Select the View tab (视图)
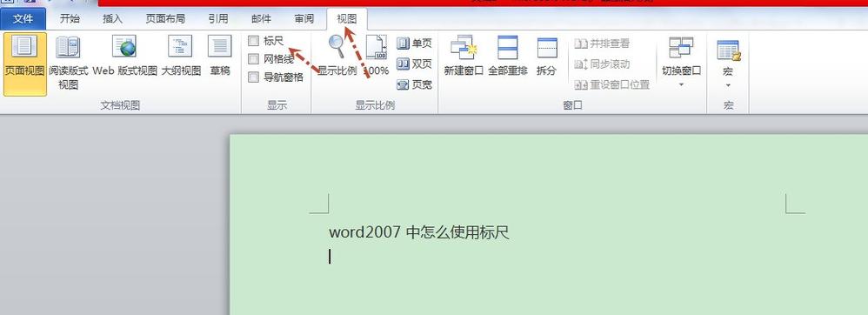This screenshot has width=868, height=315. (347, 19)
